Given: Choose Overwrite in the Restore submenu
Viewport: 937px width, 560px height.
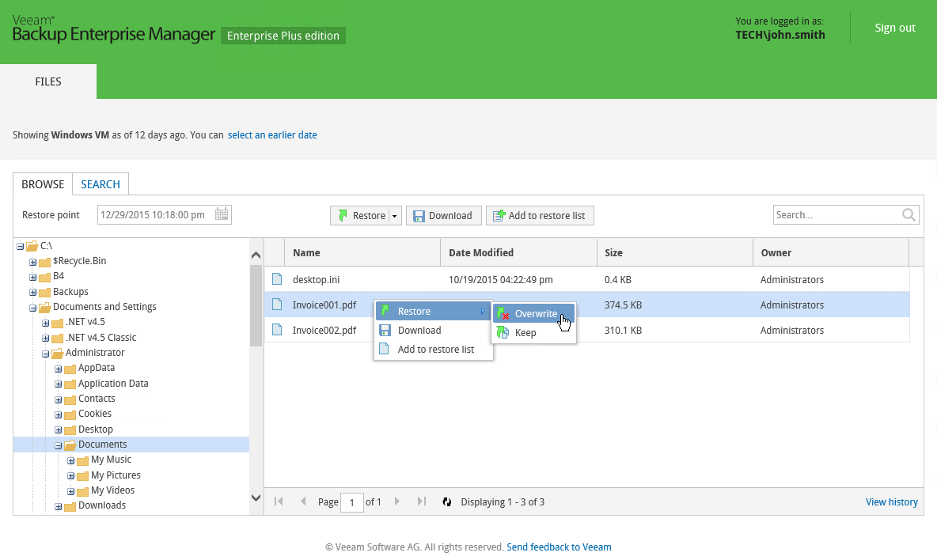Looking at the screenshot, I should click(x=534, y=313).
